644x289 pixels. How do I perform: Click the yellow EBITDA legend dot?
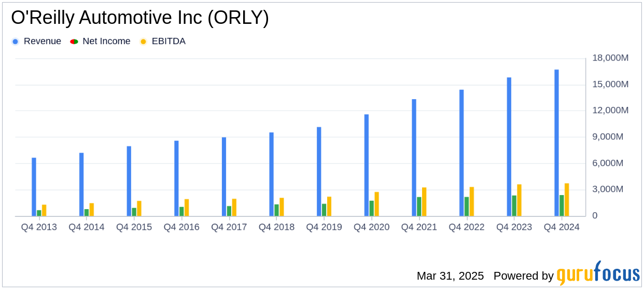click(143, 42)
